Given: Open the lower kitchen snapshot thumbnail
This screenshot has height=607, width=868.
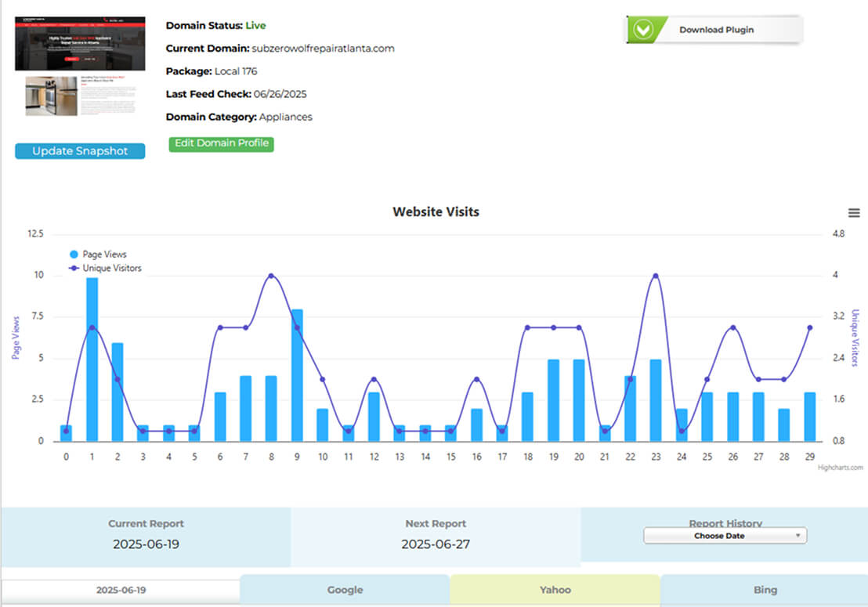Looking at the screenshot, I should point(52,96).
